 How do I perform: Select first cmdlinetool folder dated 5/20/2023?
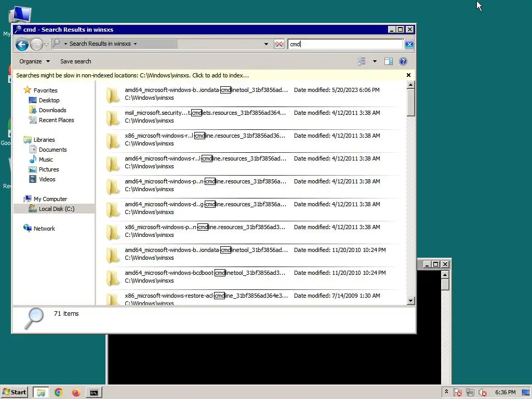pos(251,94)
